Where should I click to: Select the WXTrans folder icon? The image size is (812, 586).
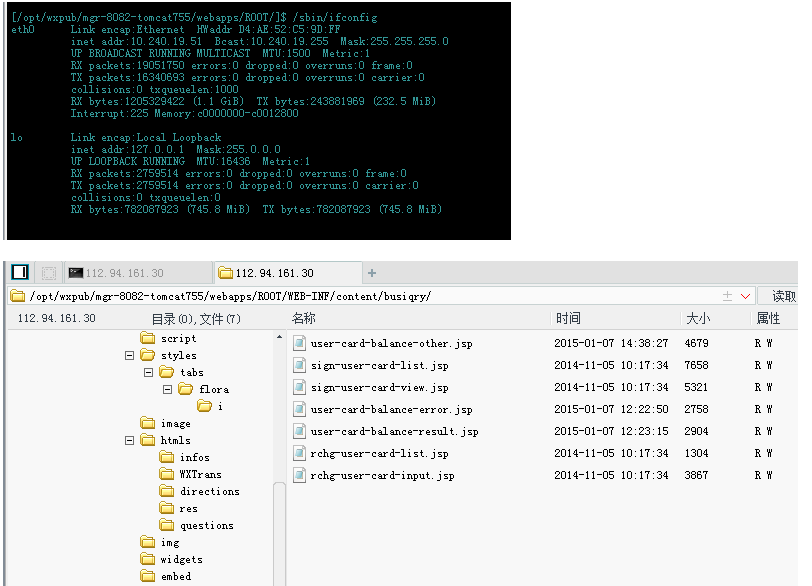click(167, 474)
